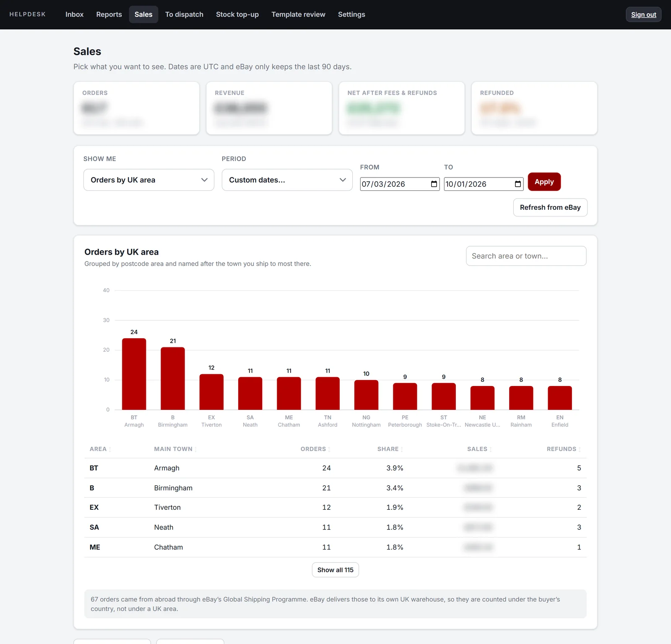Sort the table by Orders column header
671x644 pixels.
(x=315, y=449)
